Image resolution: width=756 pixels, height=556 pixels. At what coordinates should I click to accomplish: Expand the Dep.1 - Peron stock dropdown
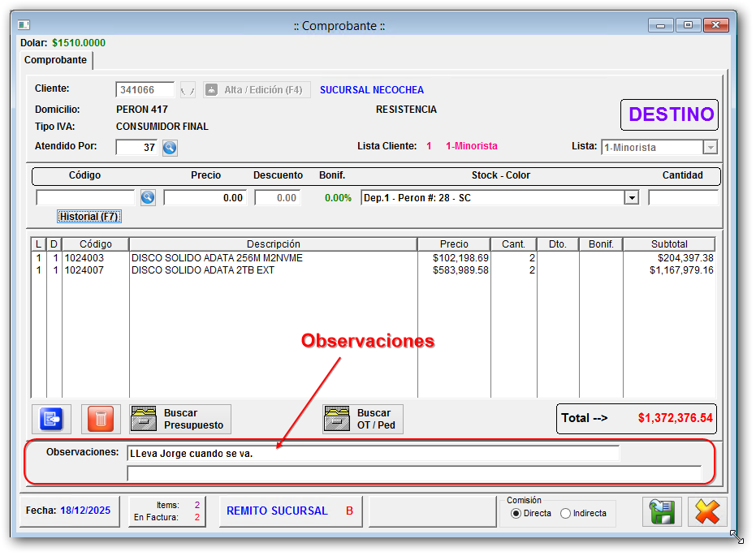[631, 197]
